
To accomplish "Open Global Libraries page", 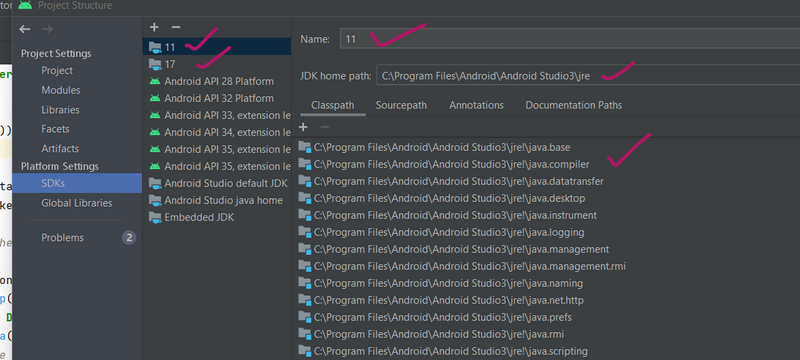I will click(77, 203).
